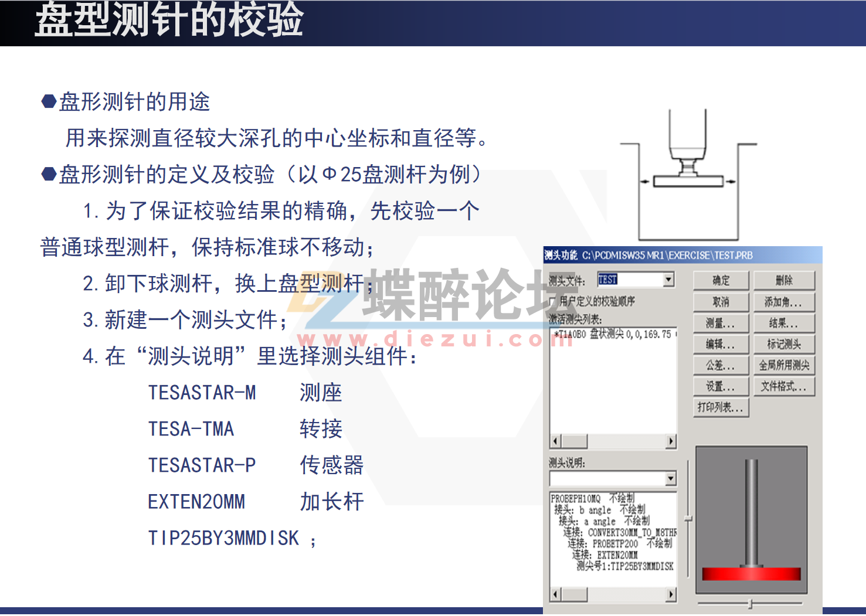Expand the 测头说明 dropdown
This screenshot has width=866, height=616.
coord(670,479)
